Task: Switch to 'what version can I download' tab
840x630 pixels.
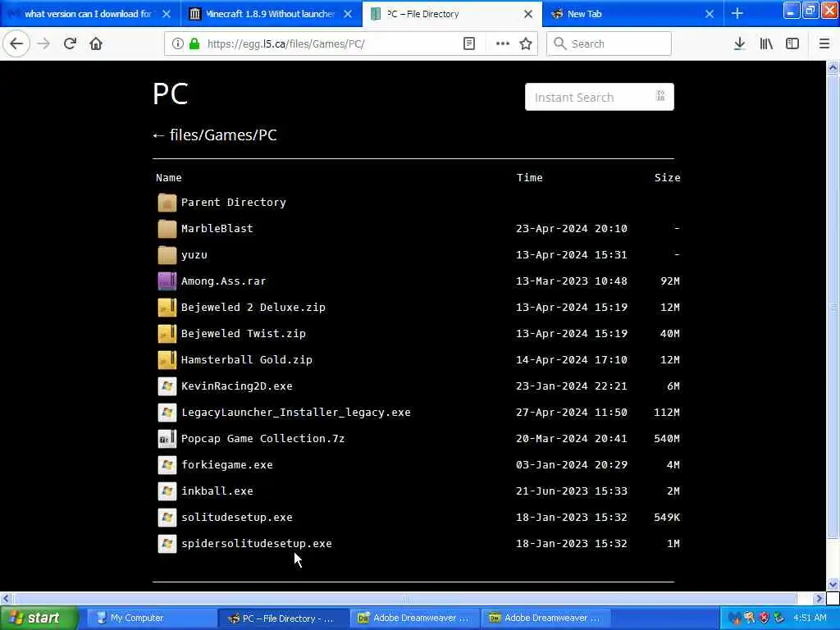Action: pos(89,14)
